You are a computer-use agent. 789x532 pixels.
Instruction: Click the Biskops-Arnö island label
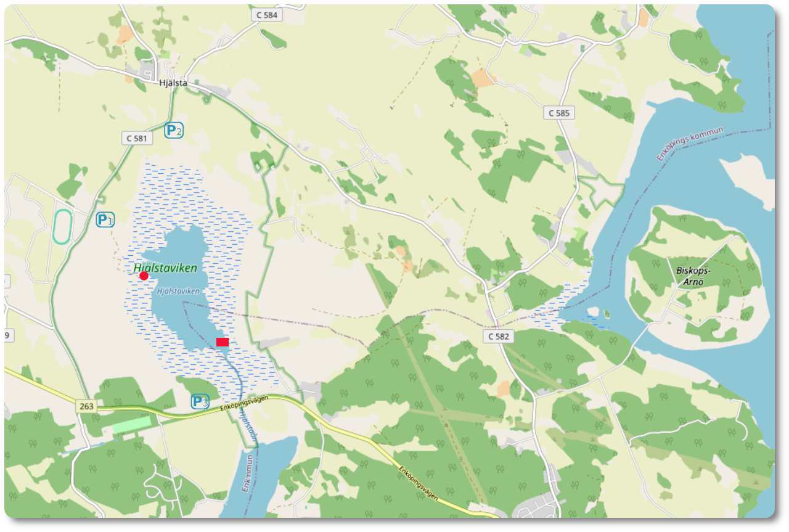[x=694, y=277]
